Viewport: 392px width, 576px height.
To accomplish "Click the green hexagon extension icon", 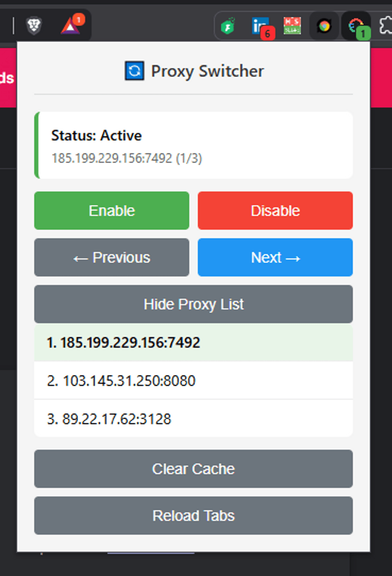I will (x=228, y=26).
